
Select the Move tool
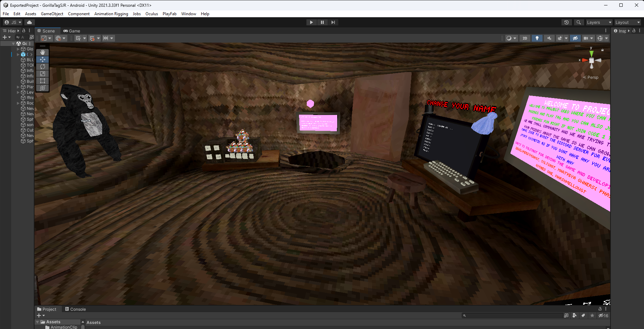tap(43, 60)
